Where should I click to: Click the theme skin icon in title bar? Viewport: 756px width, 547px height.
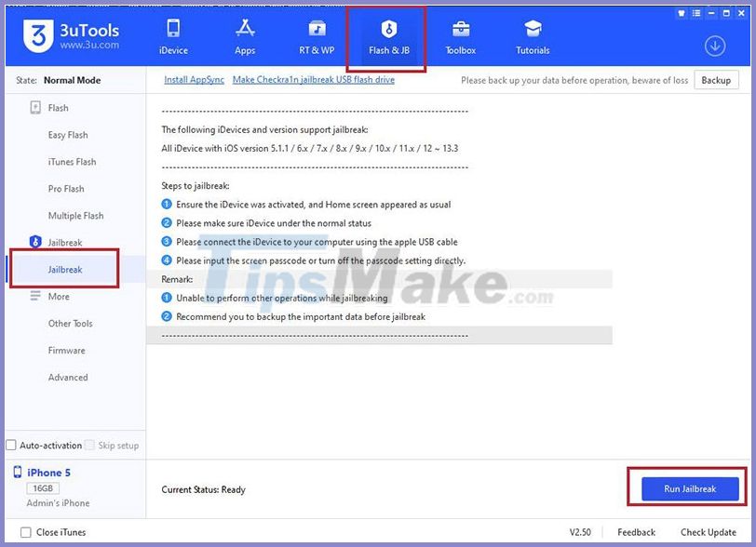(x=681, y=13)
